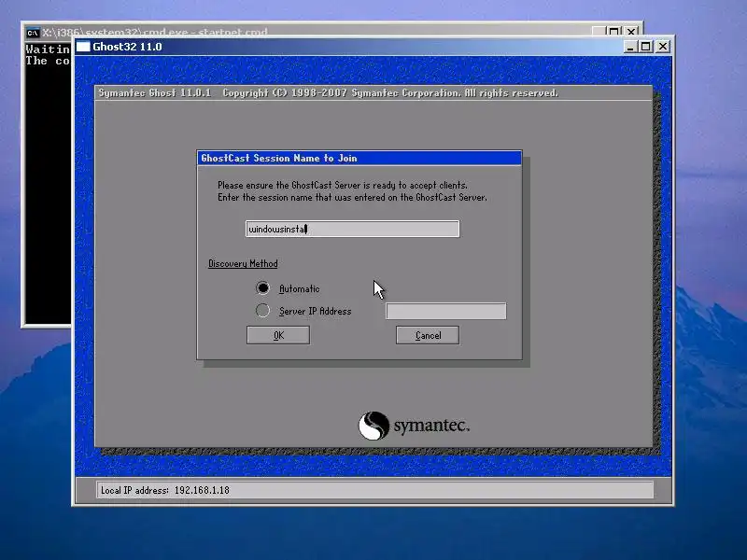This screenshot has width=747, height=560.
Task: Select the Automatic discovery method radio button
Action: coord(262,288)
